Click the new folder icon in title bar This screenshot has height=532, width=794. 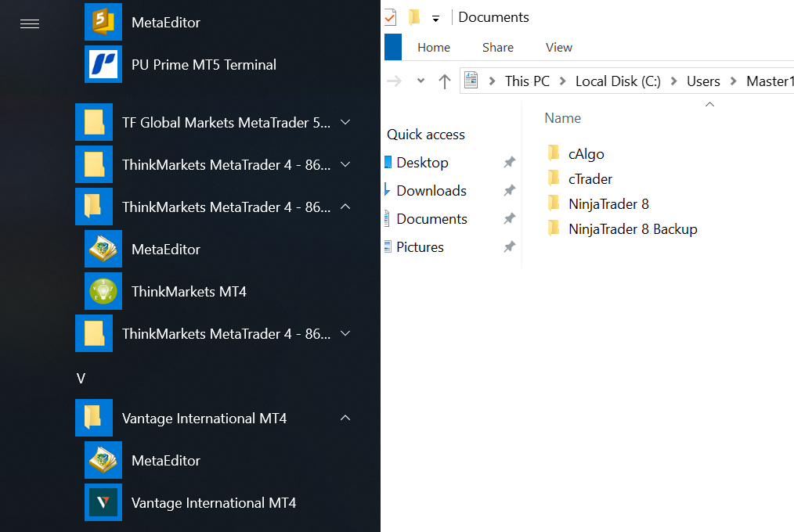point(414,17)
